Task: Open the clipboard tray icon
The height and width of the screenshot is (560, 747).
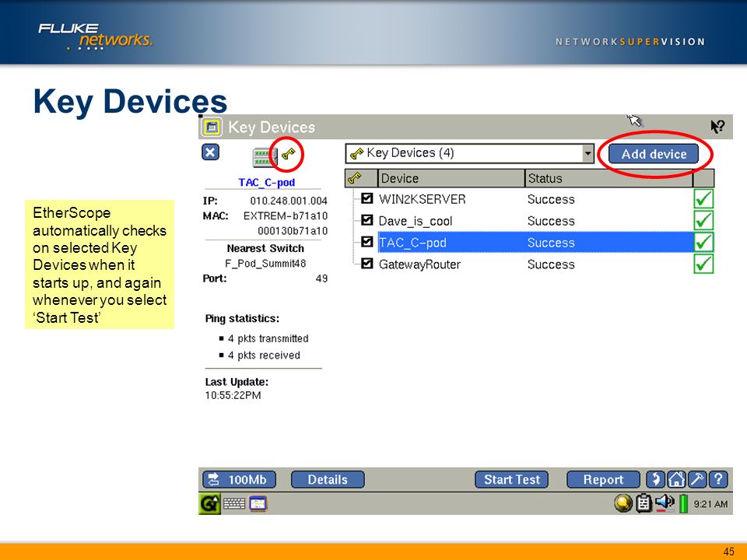Action: [x=644, y=503]
